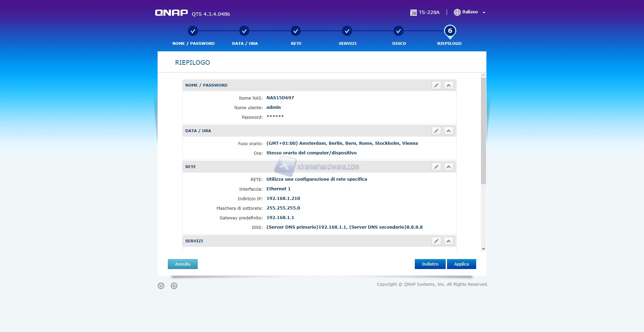This screenshot has width=644, height=332.
Task: Jump to the DISCO wizard step
Action: (x=398, y=31)
